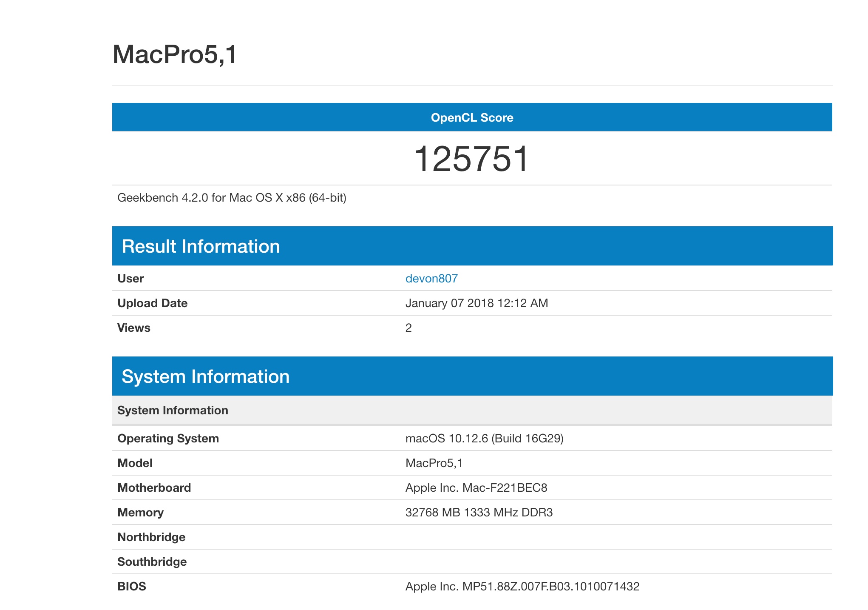Select the Apple Inc. Mac-F221BEC8 value

476,488
